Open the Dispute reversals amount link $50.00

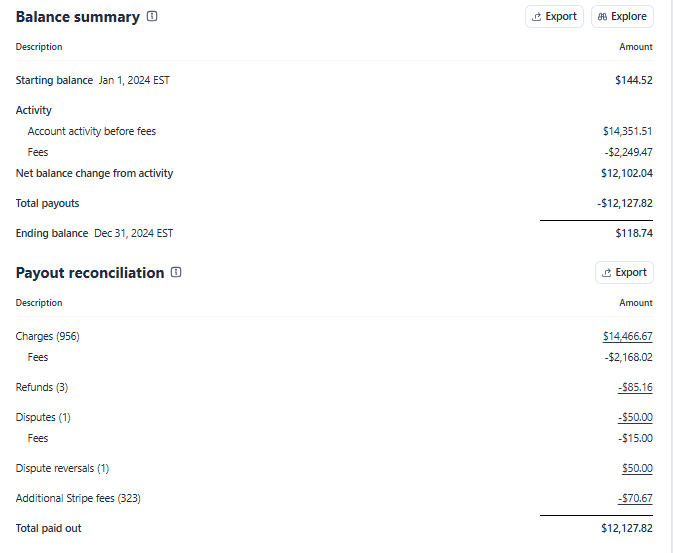click(x=637, y=468)
